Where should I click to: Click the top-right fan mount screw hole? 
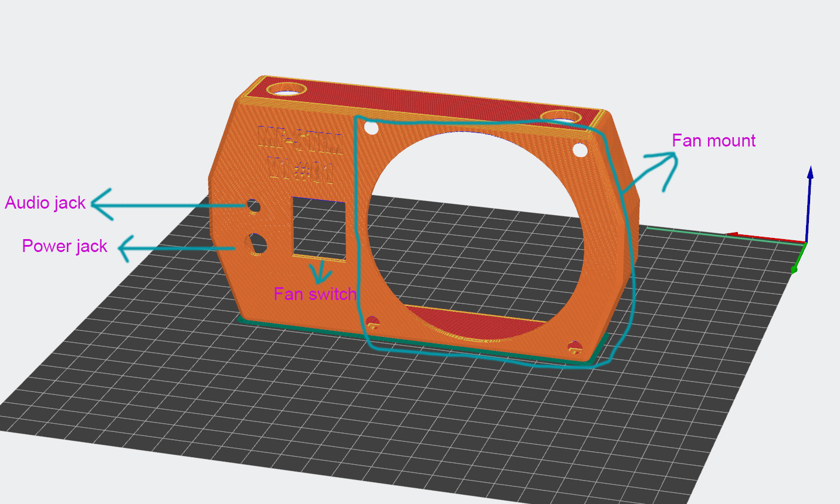(580, 150)
